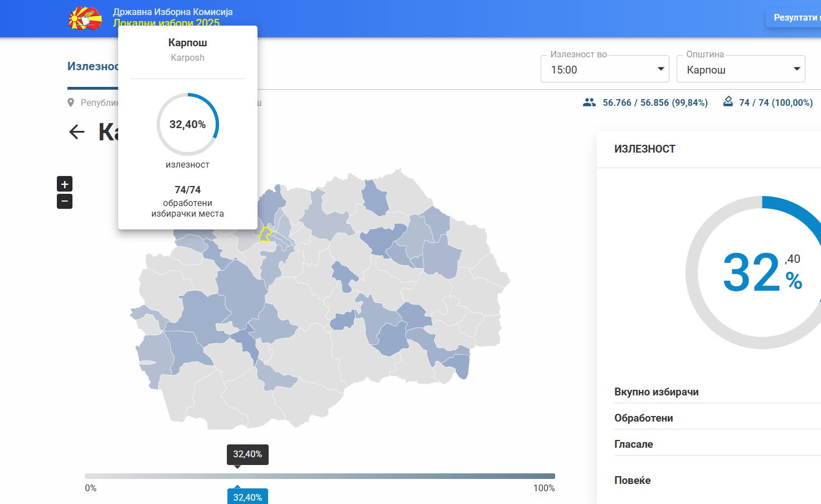Click the 'Гласале' row in turnout panel

coord(634,444)
